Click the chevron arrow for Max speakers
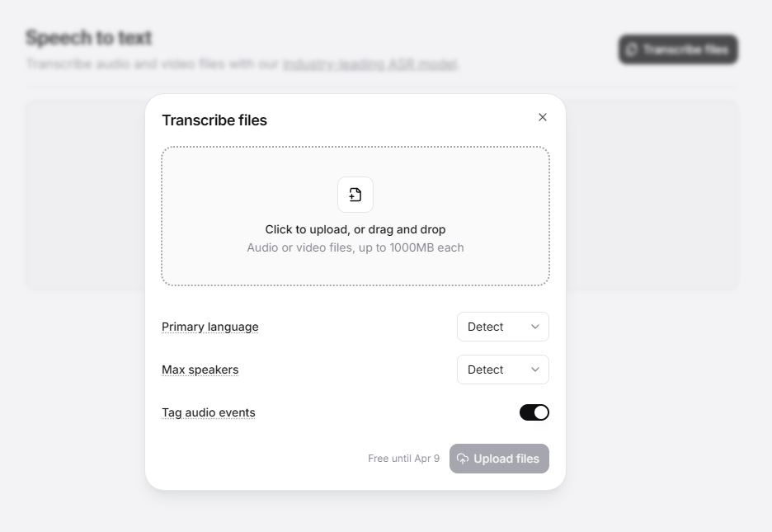 [x=534, y=370]
